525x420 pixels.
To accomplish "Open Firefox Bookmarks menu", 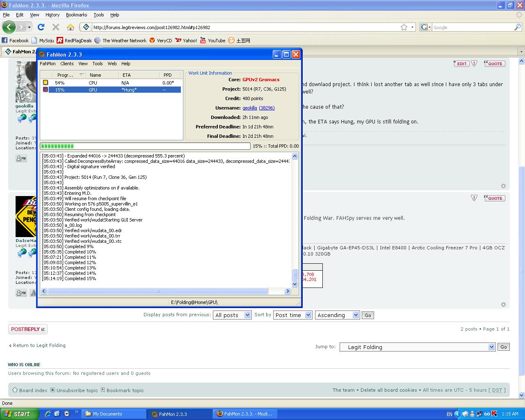I will (76, 15).
